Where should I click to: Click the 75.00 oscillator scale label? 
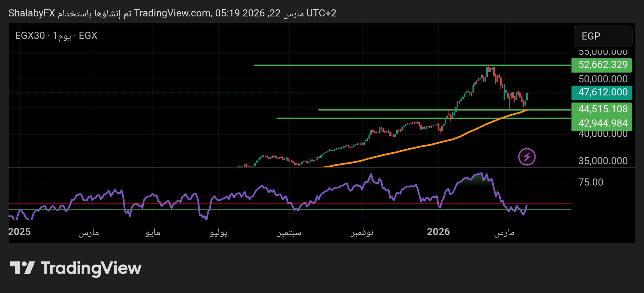pos(591,182)
